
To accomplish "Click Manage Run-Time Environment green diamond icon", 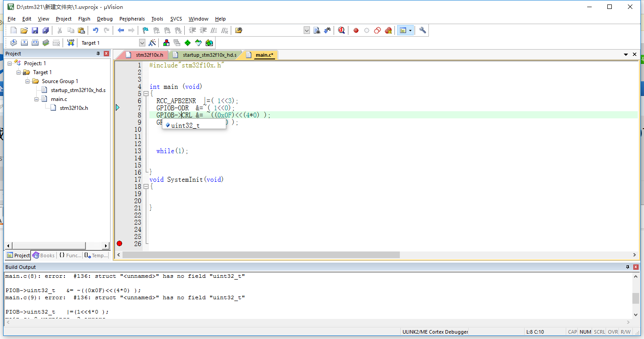I will coord(187,43).
